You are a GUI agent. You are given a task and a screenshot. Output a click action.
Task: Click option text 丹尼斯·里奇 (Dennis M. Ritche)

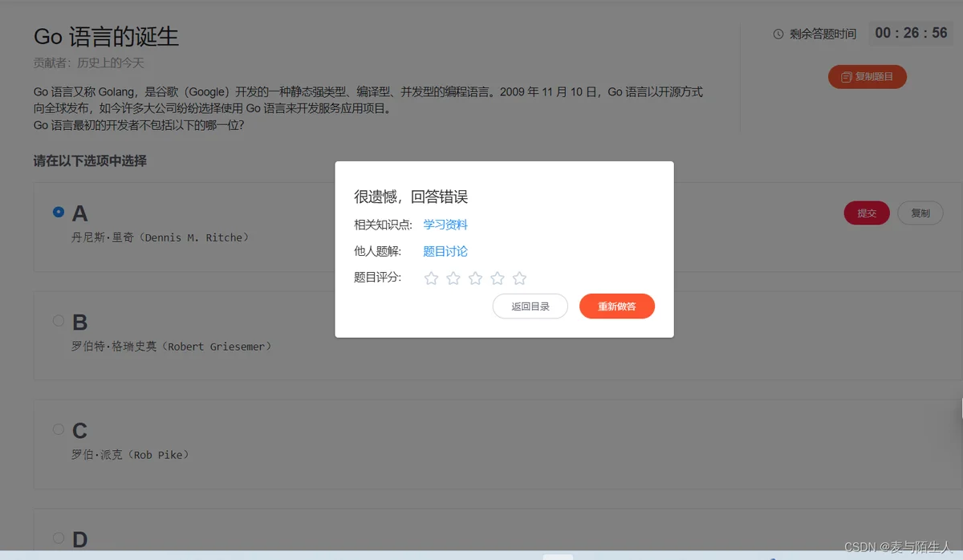pos(160,237)
